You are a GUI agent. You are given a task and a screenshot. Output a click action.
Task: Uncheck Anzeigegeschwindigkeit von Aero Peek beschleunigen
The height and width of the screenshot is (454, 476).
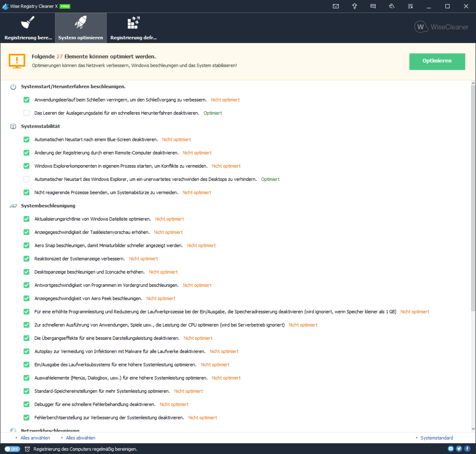26,298
